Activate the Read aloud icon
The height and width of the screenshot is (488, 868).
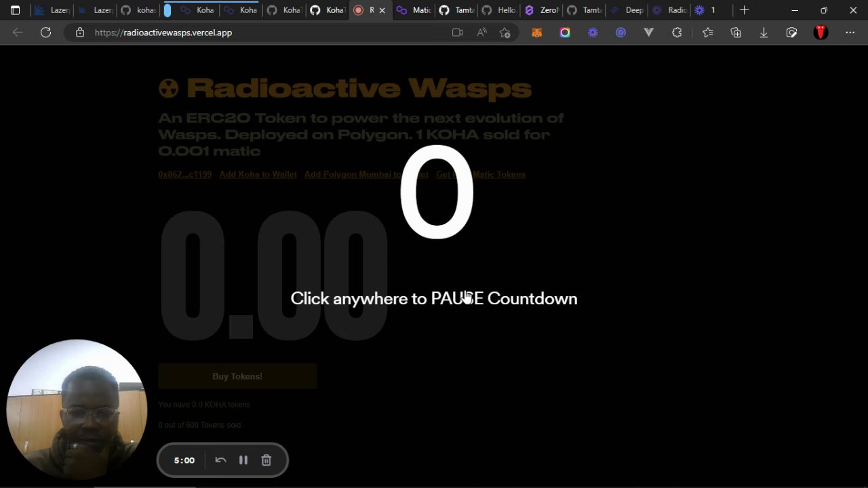pos(481,33)
